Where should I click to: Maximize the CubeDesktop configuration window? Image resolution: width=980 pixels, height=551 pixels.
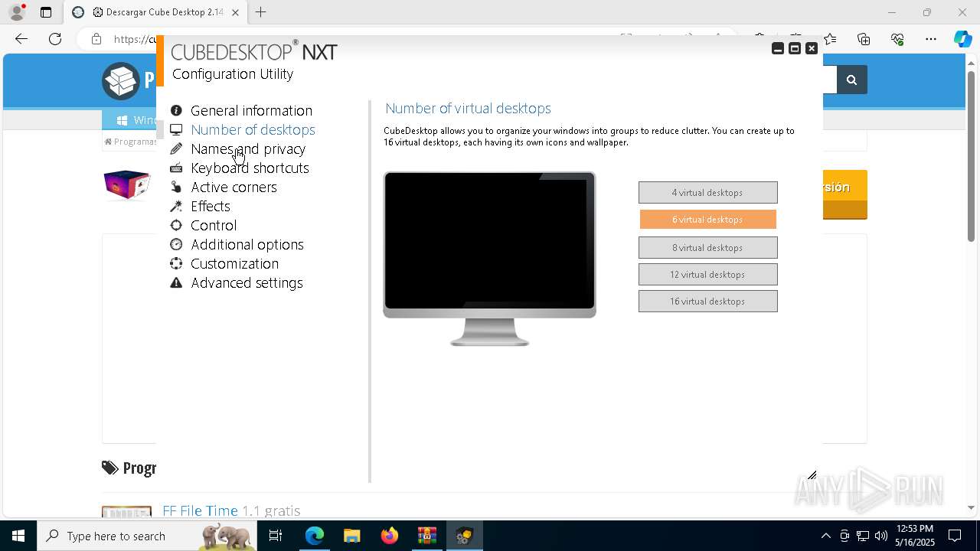[x=795, y=48]
